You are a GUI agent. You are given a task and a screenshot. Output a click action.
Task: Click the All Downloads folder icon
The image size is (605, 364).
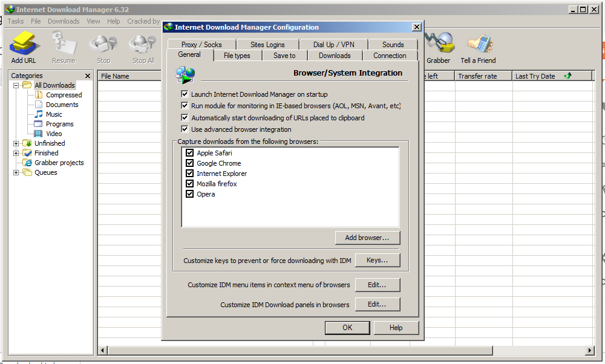[27, 85]
